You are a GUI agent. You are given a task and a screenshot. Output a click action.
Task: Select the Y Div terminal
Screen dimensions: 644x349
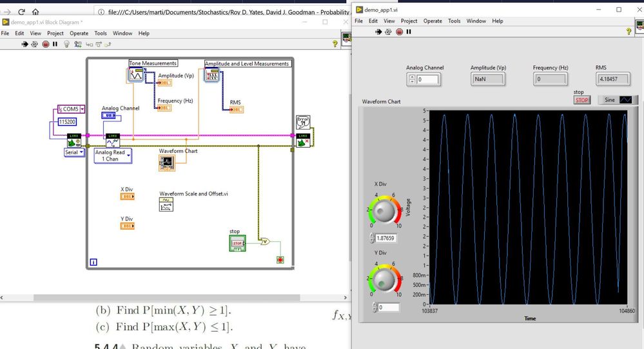click(x=128, y=226)
